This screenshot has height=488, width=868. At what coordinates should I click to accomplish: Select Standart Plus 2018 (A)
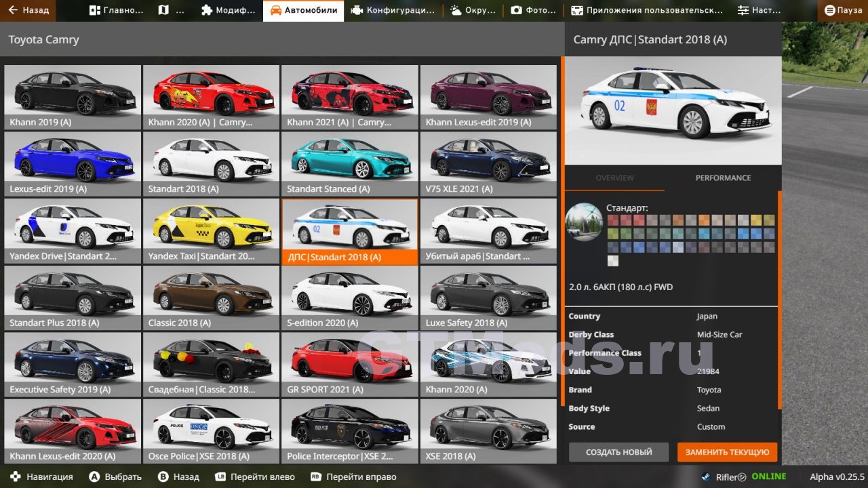click(73, 298)
